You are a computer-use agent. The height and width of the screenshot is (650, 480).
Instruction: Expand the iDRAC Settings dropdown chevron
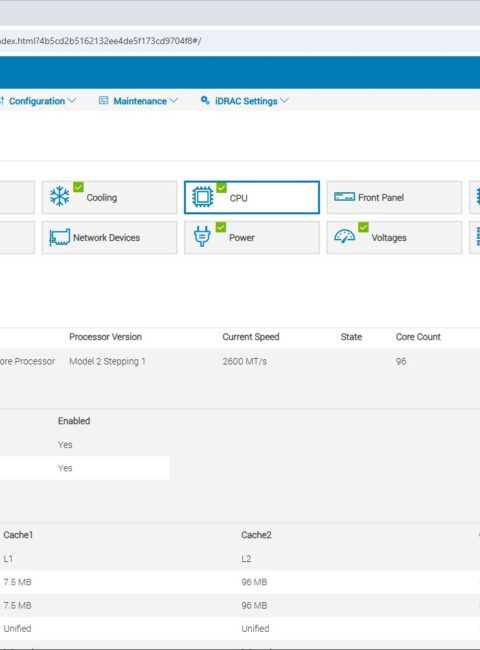[x=284, y=101]
